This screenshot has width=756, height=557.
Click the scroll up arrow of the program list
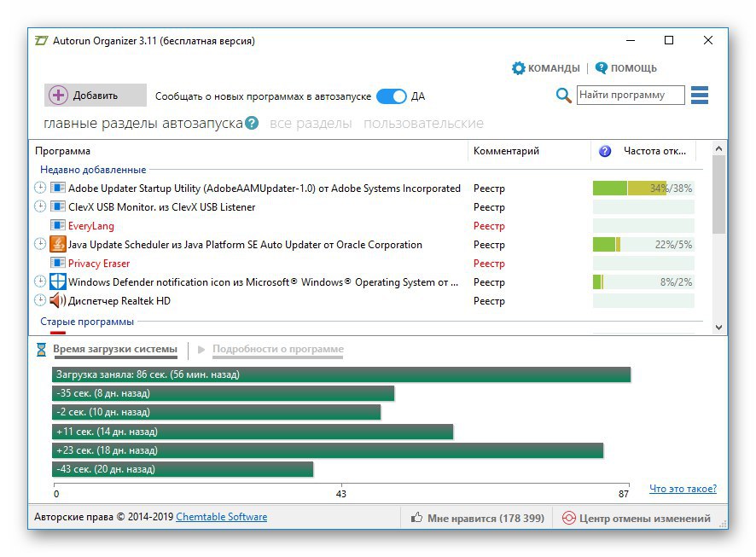[x=718, y=149]
